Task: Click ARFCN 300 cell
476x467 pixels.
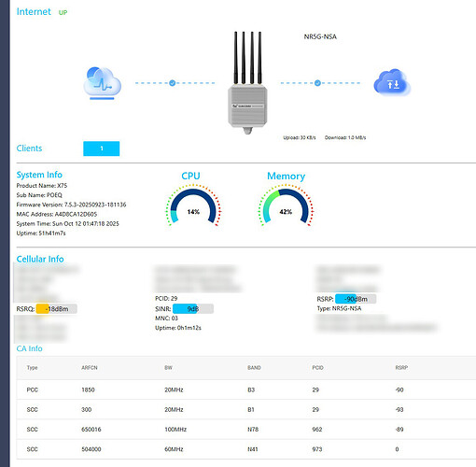Action: tap(87, 410)
